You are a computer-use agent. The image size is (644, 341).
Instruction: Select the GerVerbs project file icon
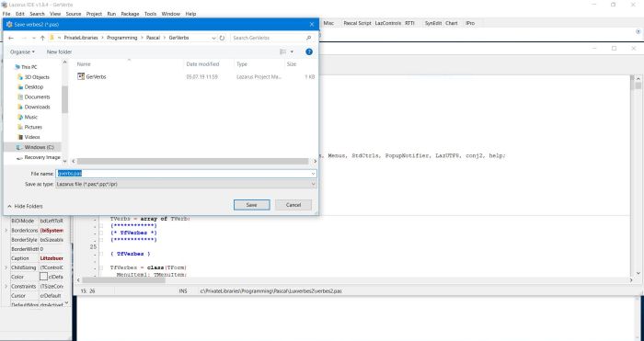81,76
